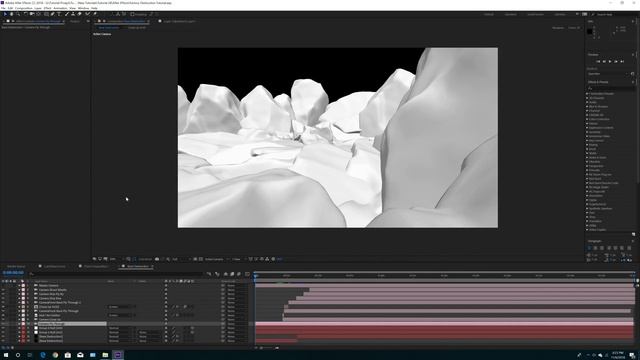This screenshot has width=640, height=360.
Task: Toggle the Snapping checkbox in toolbar
Action: pos(132,14)
